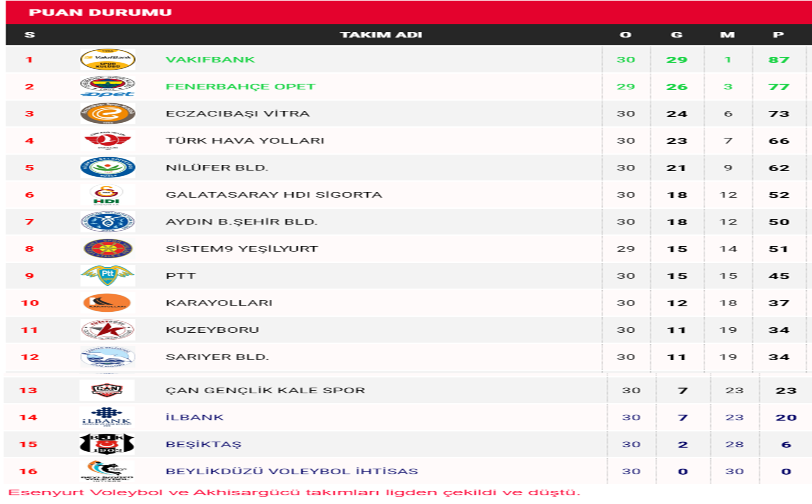Viewport: 812px width, 504px height.
Task: Click the AYDIN B.ŞEHİR BLD. name
Action: click(x=242, y=222)
